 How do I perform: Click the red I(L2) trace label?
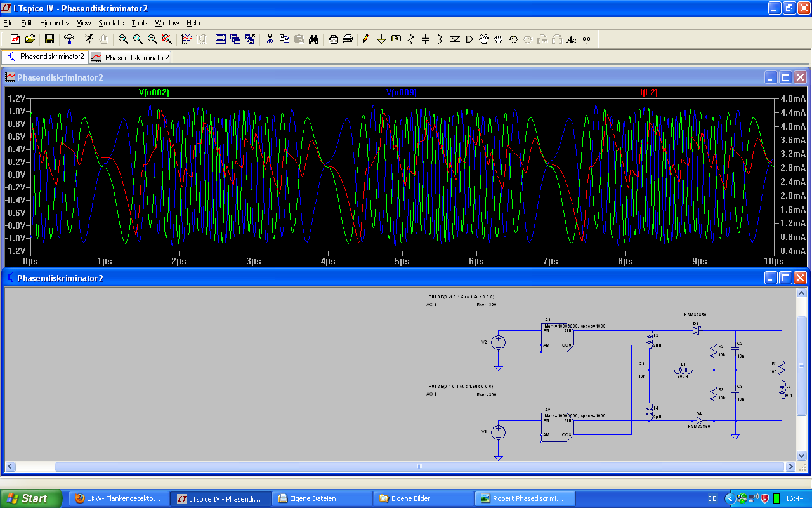(x=648, y=93)
